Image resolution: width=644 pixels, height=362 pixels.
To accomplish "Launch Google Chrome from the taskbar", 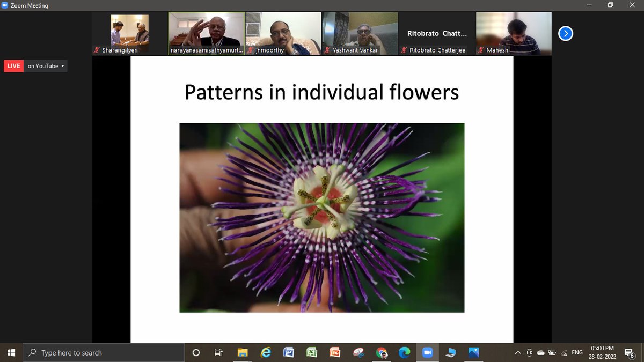I will (382, 352).
